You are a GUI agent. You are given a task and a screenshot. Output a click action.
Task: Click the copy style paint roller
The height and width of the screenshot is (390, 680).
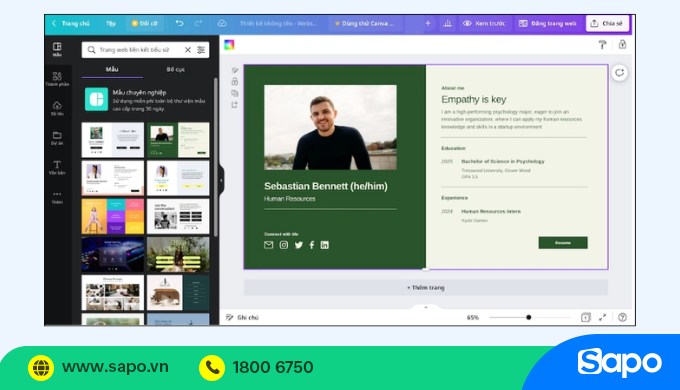point(602,45)
